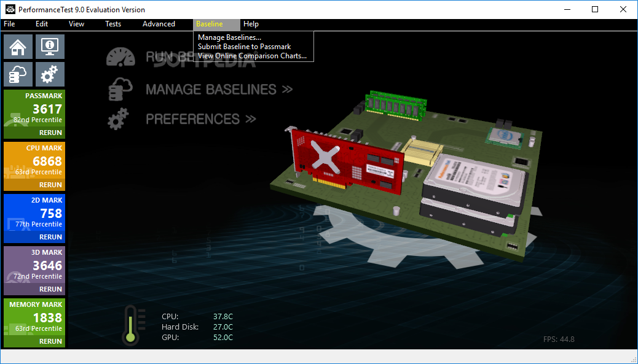The image size is (638, 364).
Task: Rerun the 3D Mark test
Action: point(50,289)
